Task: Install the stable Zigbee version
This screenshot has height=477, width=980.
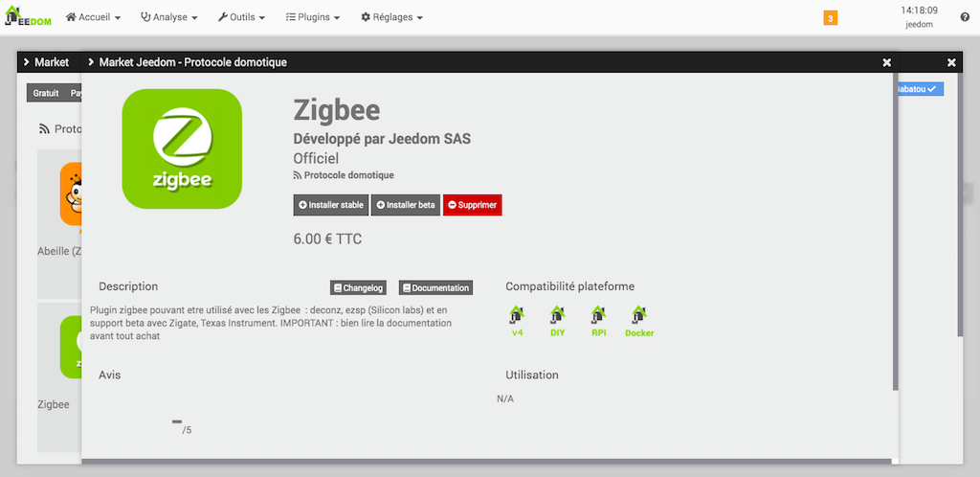Action: (331, 205)
